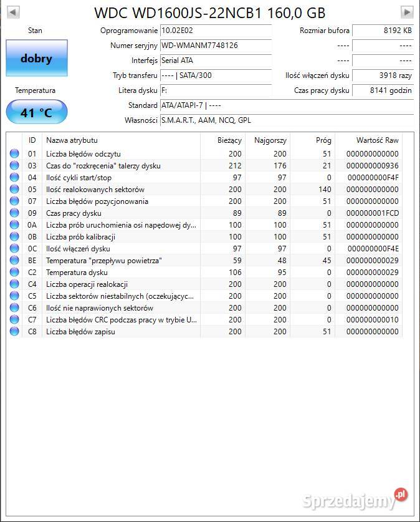Select status circle for attribute C4 reallocation events
Image resolution: width=420 pixels, height=522 pixels.
tap(14, 284)
